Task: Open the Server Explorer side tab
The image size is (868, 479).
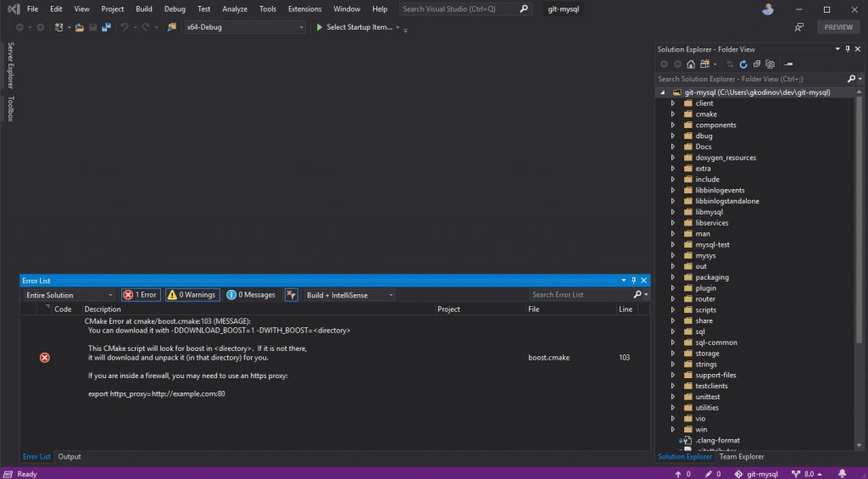Action: (10, 65)
